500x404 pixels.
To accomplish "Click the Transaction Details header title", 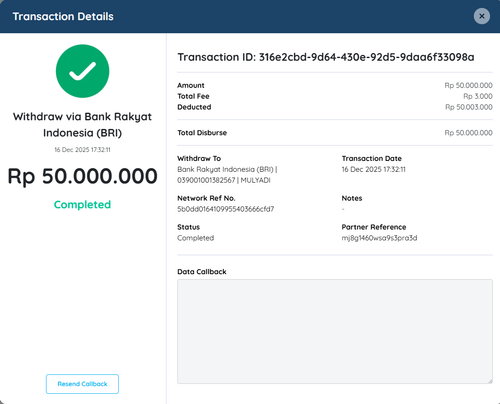I will point(63,16).
